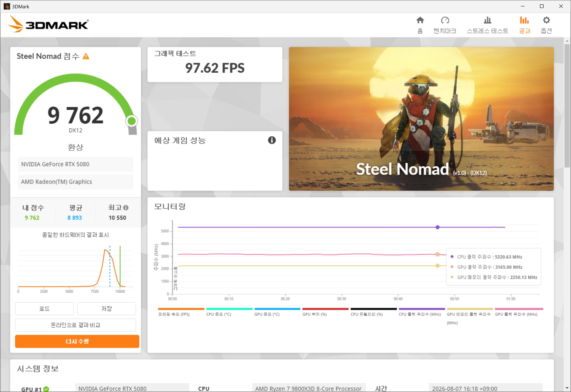This screenshot has width=571, height=392.
Task: Click the Steel Nomad benchmark artwork thumbnail
Action: [421, 119]
